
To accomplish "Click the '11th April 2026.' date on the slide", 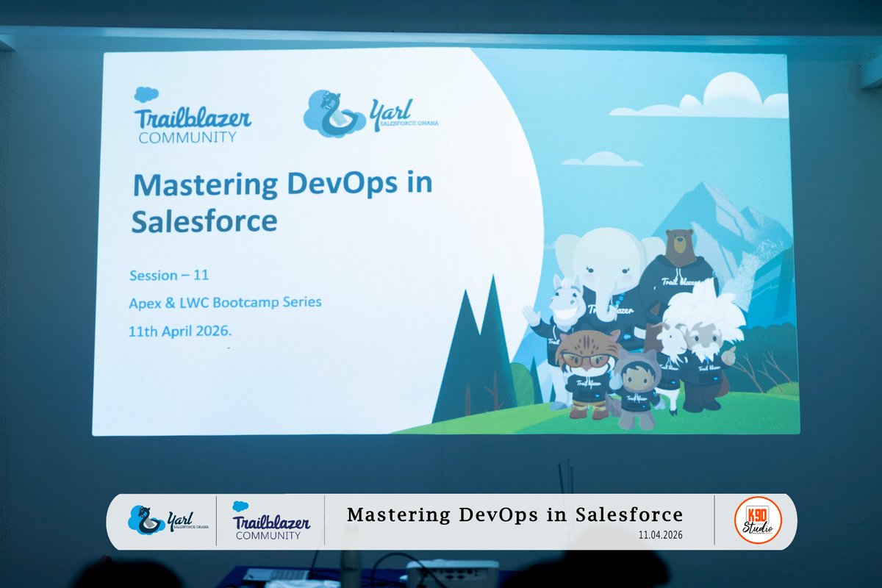I will click(x=180, y=330).
